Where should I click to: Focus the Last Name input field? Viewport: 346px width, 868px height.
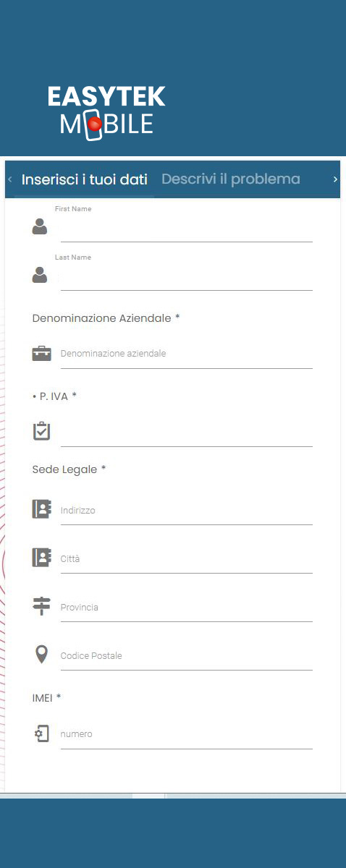click(x=187, y=278)
